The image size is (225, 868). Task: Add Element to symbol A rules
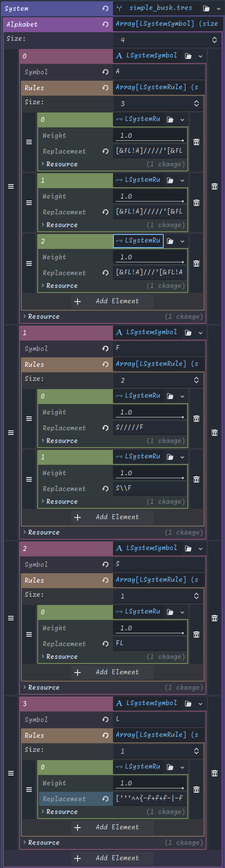point(112,301)
